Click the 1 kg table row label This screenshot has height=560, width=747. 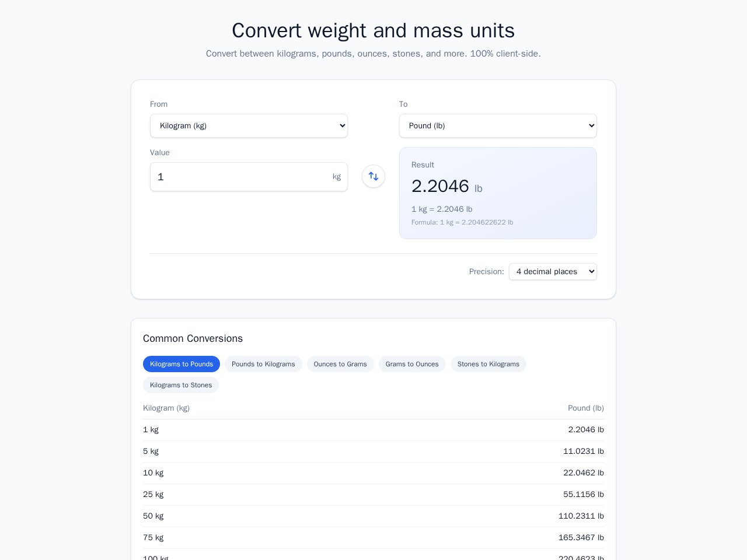151,430
